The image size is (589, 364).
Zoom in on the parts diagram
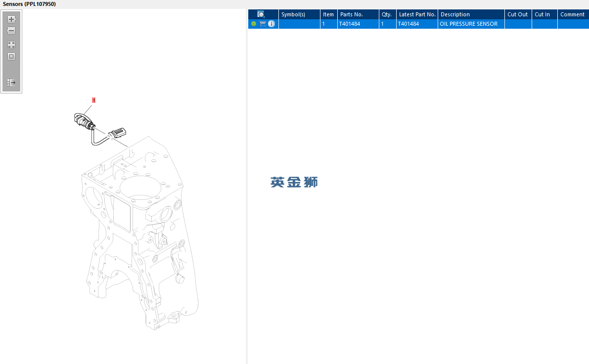pyautogui.click(x=11, y=19)
